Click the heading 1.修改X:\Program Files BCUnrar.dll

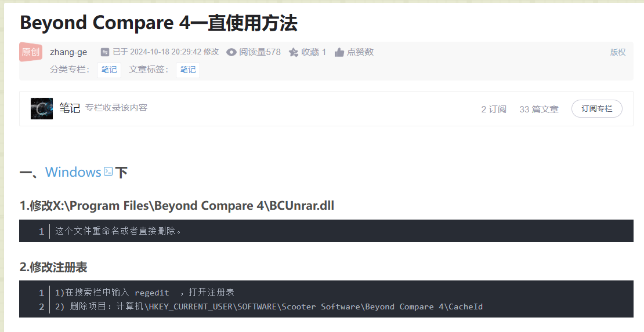177,205
